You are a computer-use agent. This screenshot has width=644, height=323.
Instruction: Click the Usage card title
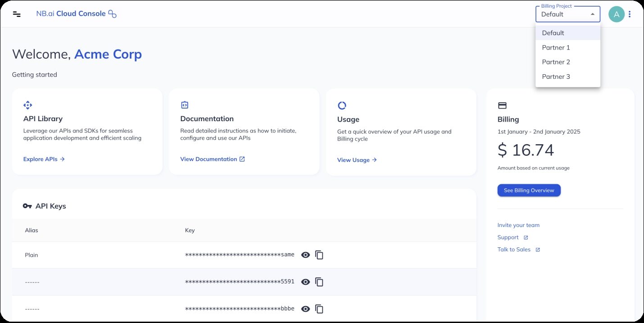(x=348, y=119)
